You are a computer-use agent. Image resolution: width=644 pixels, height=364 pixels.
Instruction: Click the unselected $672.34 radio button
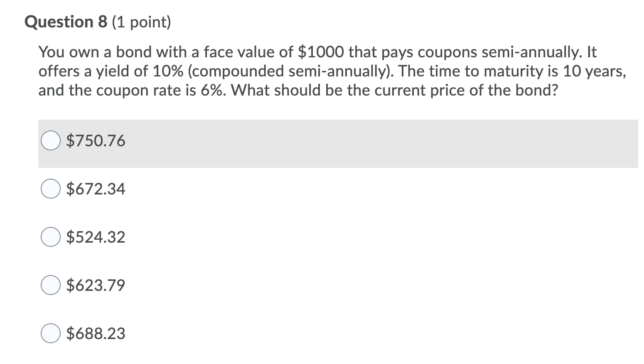[51, 189]
